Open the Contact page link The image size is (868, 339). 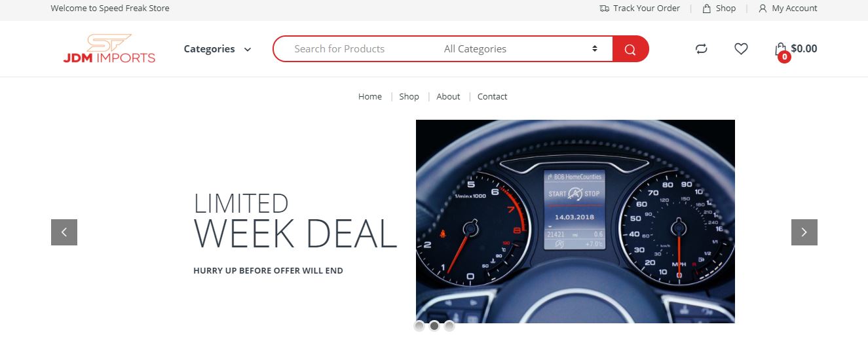[x=492, y=96]
